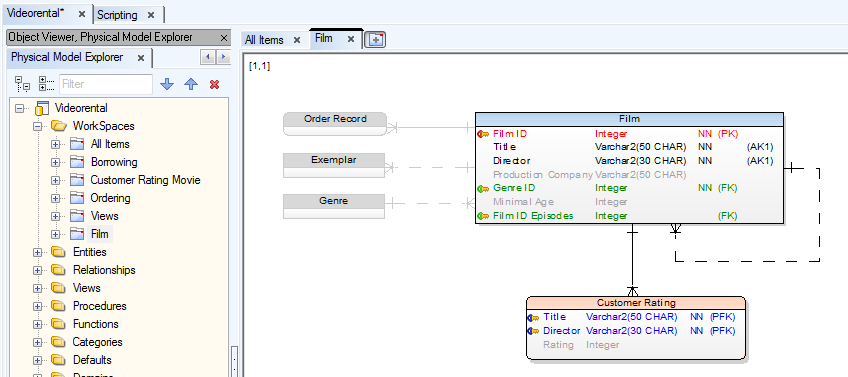Click the Views workspace icon under WorkSpaces
This screenshot has height=377, width=848.
tap(77, 216)
